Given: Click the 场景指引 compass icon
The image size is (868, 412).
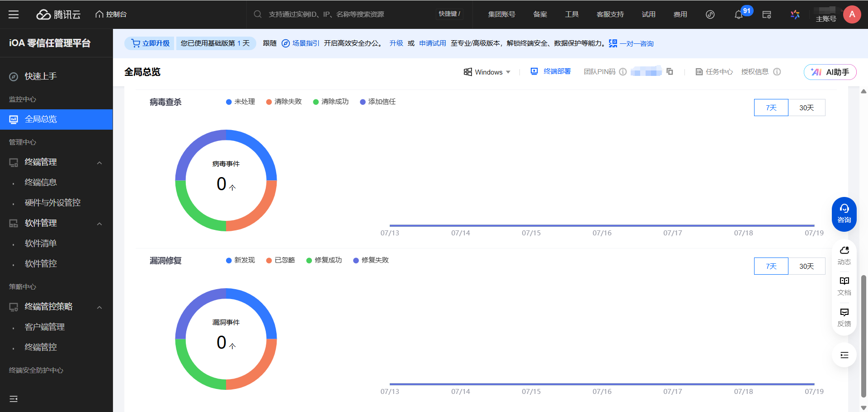Looking at the screenshot, I should coord(286,43).
